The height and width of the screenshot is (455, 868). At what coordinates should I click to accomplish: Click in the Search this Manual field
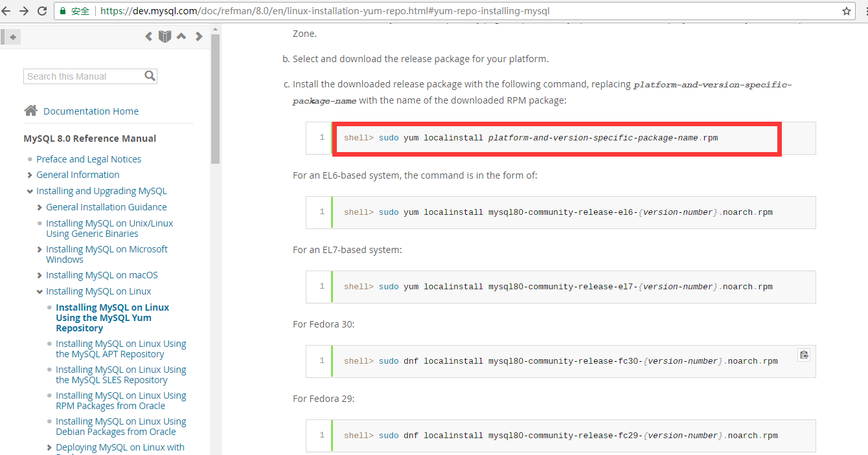point(83,76)
